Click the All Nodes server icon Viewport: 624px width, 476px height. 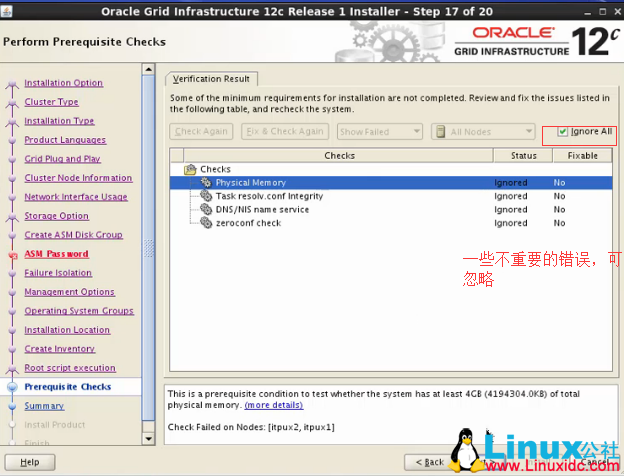pos(441,131)
